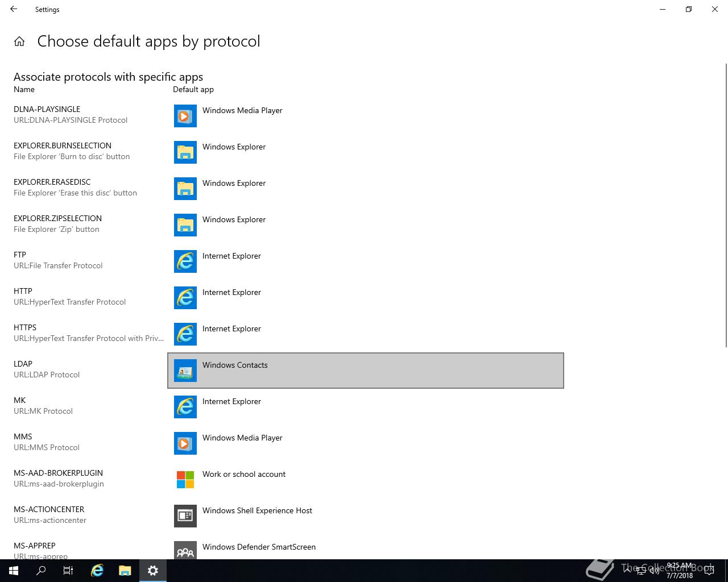Click Internet Explorer icon in HTTPS row
Screen dimensions: 728x582
tap(185, 334)
